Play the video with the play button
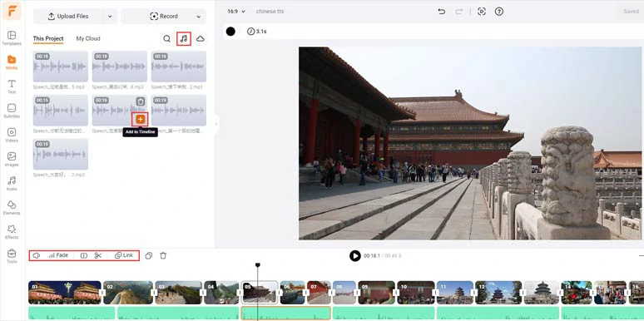The image size is (644, 321). (354, 256)
